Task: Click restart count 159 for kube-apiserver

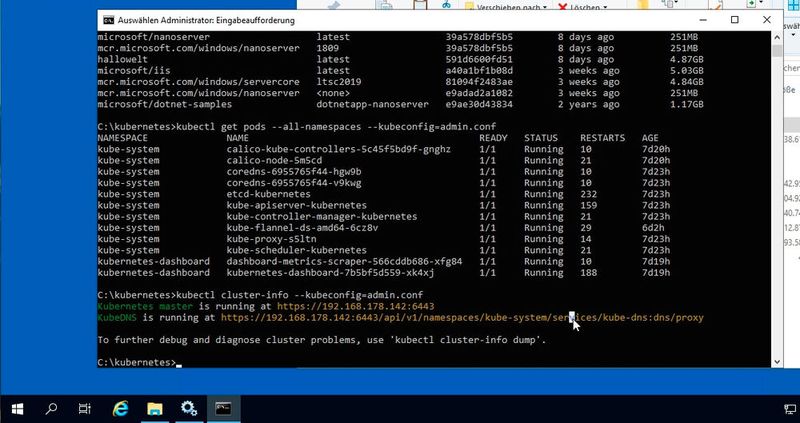Action: coord(588,205)
